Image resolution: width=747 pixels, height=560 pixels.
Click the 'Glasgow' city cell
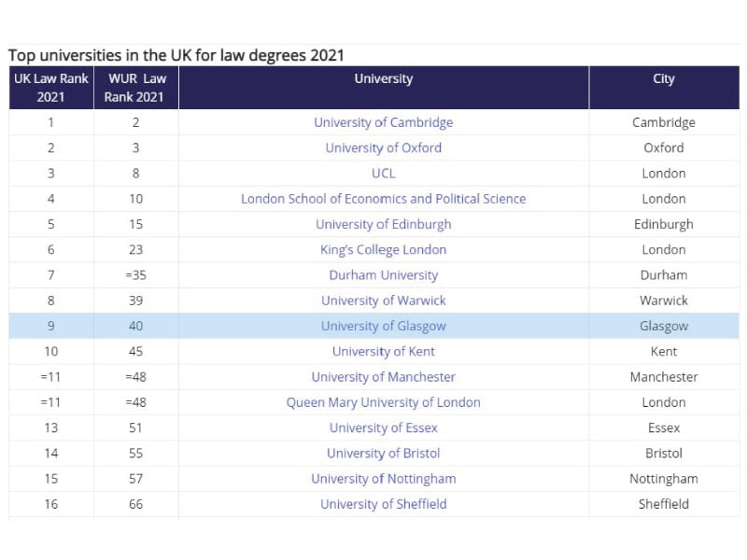tap(664, 326)
